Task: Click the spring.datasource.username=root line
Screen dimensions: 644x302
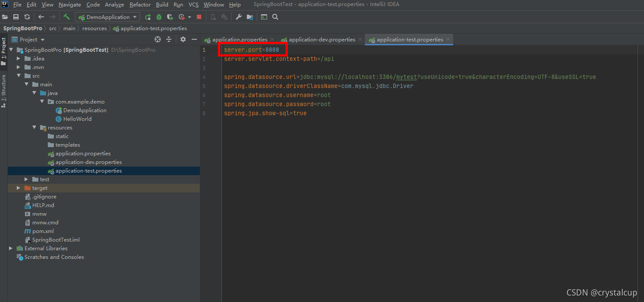Action: [277, 95]
